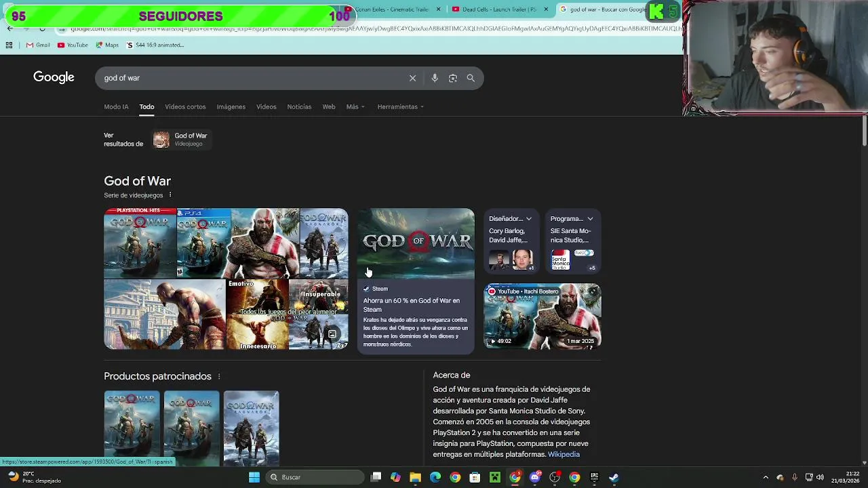This screenshot has width=868, height=488.
Task: Open the Maps bookmark
Action: tap(107, 45)
